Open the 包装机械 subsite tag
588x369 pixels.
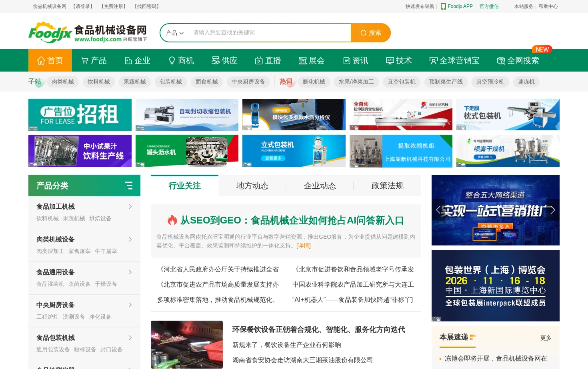point(171,82)
